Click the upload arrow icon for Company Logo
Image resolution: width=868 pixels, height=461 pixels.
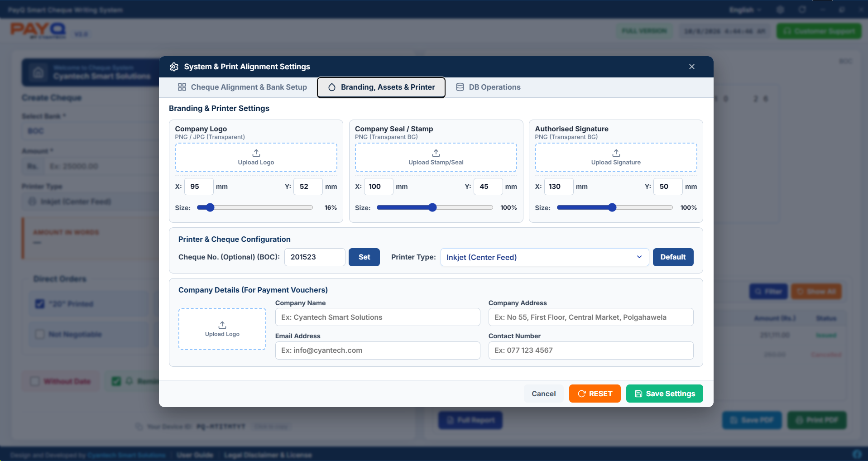pyautogui.click(x=256, y=153)
